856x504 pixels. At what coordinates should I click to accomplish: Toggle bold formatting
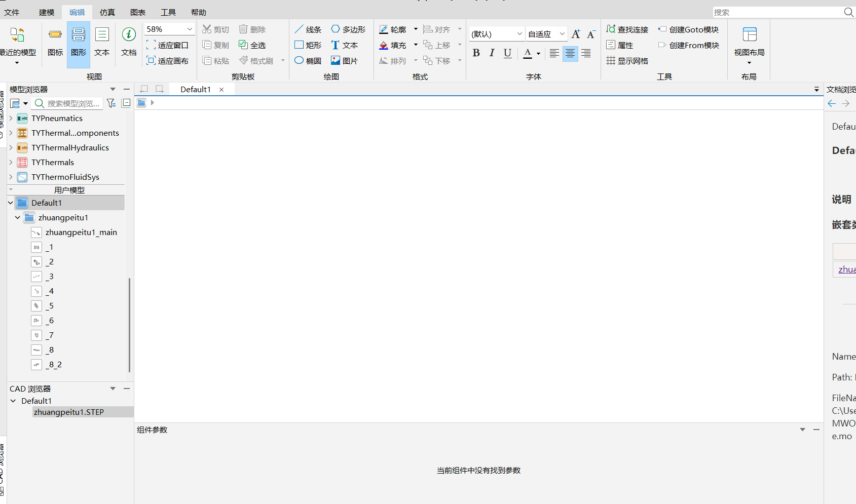(476, 53)
